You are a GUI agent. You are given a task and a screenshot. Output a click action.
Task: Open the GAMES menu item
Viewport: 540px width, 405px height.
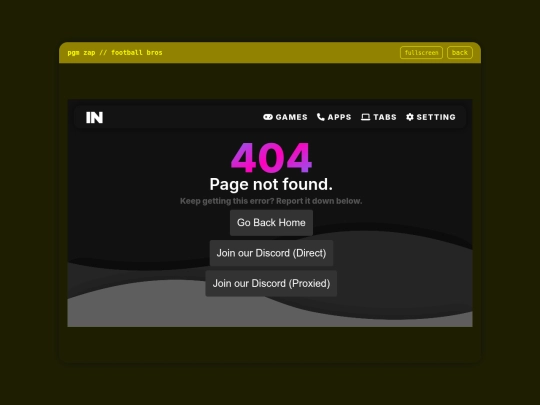coord(285,117)
